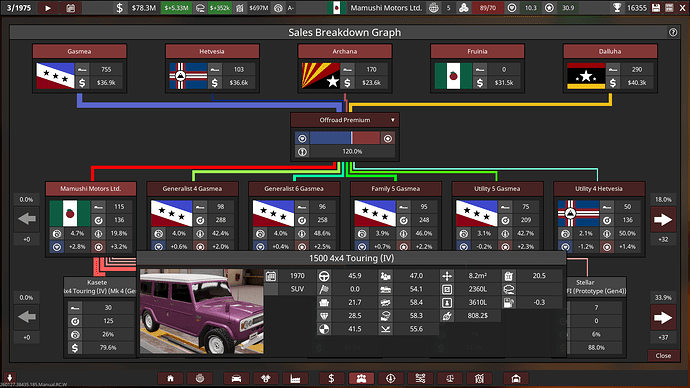Click the sportiness flag stat icon

[324, 289]
